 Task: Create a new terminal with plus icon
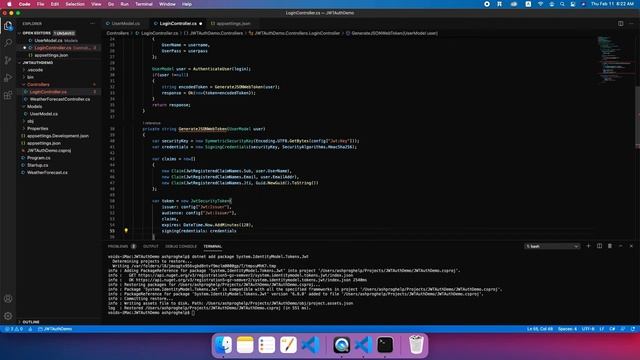point(588,246)
